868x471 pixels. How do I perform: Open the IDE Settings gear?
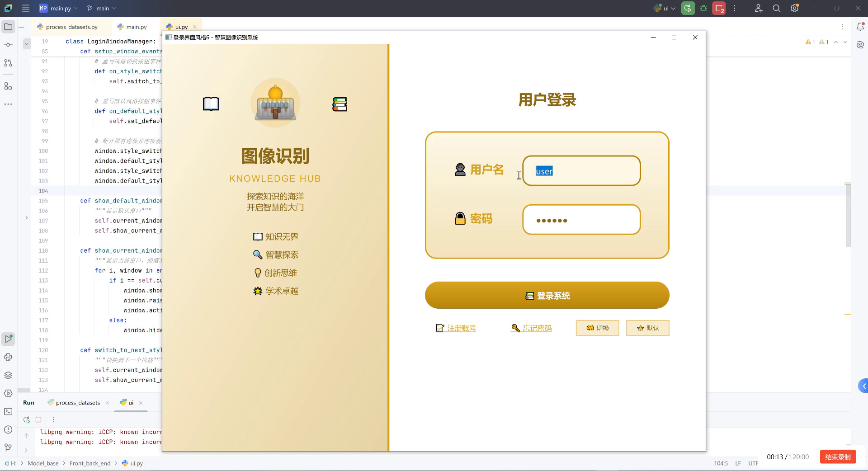pos(794,8)
